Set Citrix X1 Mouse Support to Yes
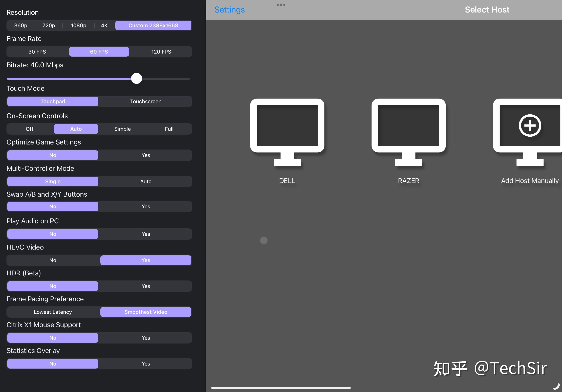Image resolution: width=562 pixels, height=392 pixels. pyautogui.click(x=146, y=338)
